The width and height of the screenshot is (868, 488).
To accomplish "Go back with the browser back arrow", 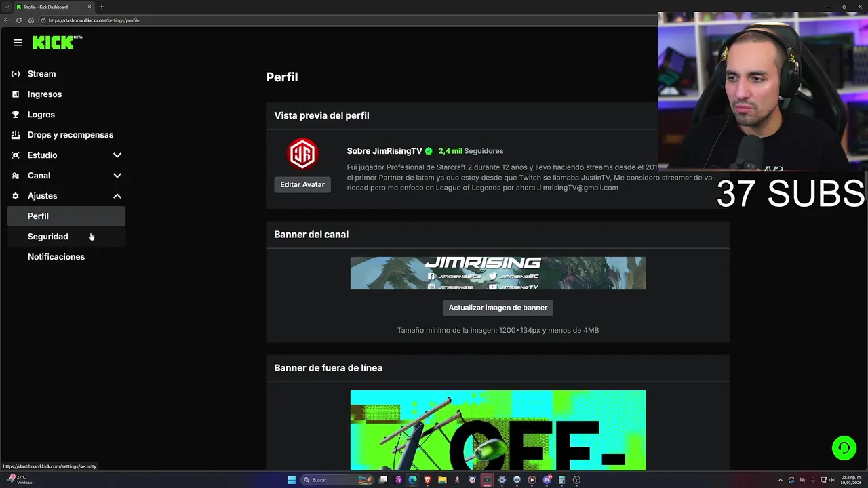I will pyautogui.click(x=7, y=20).
